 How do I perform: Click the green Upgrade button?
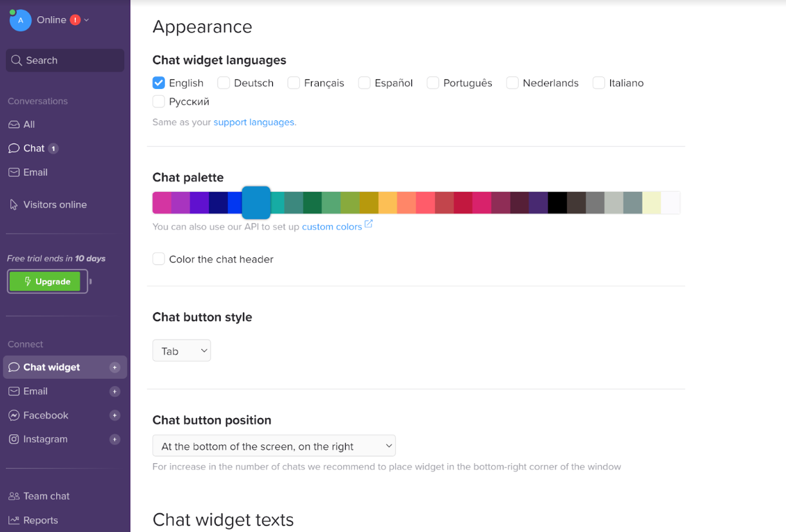click(45, 282)
